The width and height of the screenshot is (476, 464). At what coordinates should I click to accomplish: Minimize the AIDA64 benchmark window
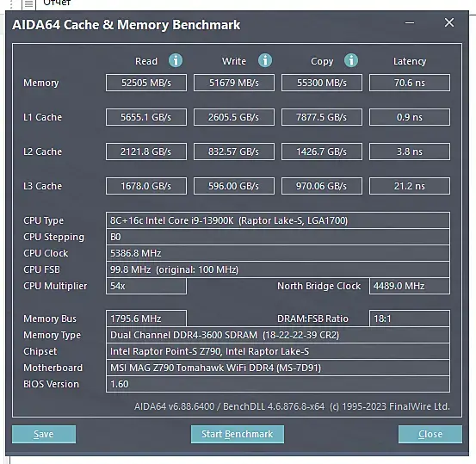(x=410, y=22)
